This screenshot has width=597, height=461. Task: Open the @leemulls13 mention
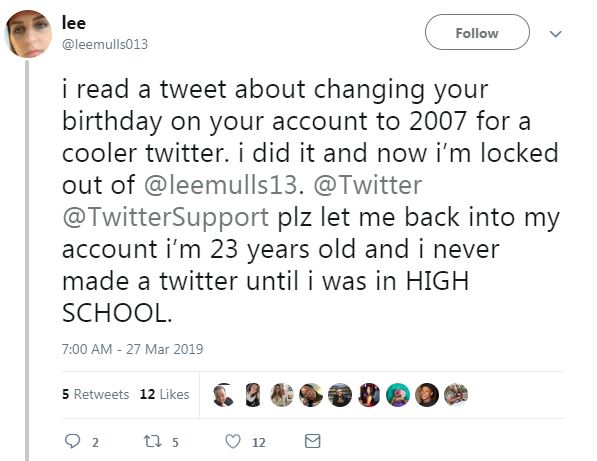click(220, 185)
